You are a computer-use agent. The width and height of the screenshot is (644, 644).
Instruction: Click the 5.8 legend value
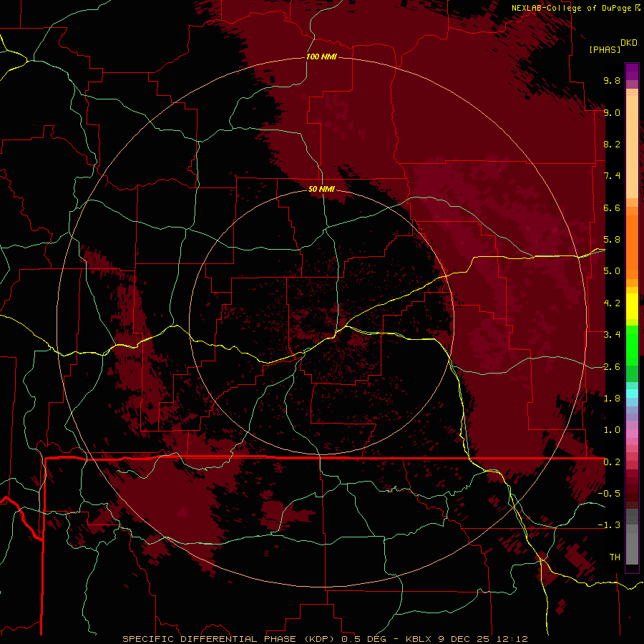pos(612,240)
